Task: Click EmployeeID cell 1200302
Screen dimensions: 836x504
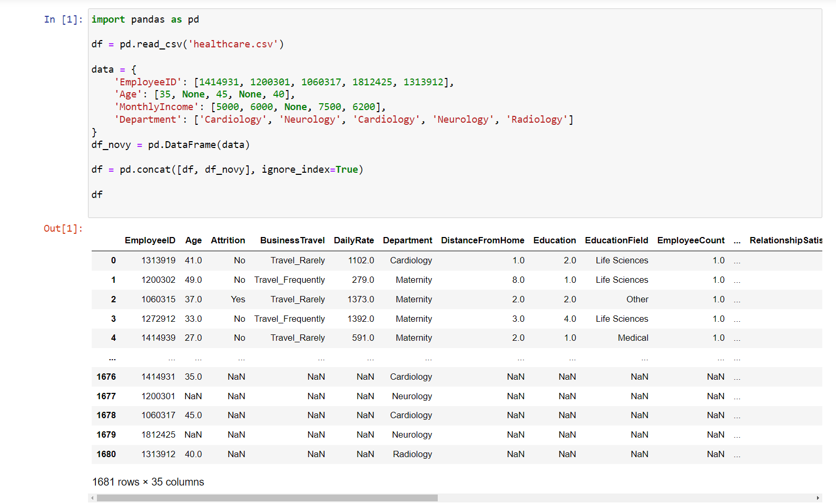Action: (x=159, y=280)
